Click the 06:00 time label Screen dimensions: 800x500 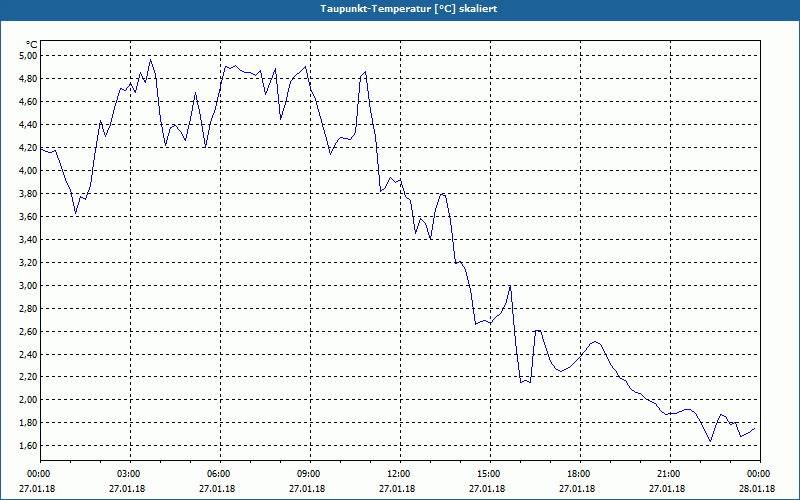click(x=220, y=474)
